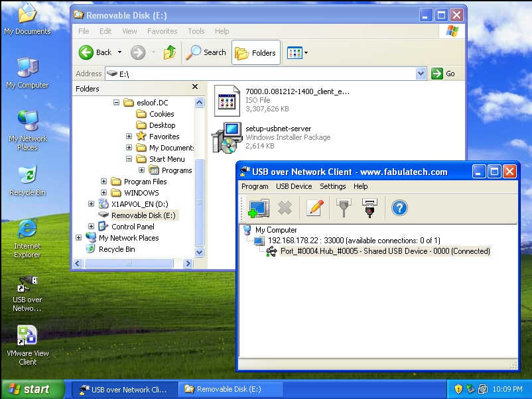Viewport: 532px width, 399px height.
Task: Click the taskbar clock showing 10:09 PM
Action: (x=507, y=389)
